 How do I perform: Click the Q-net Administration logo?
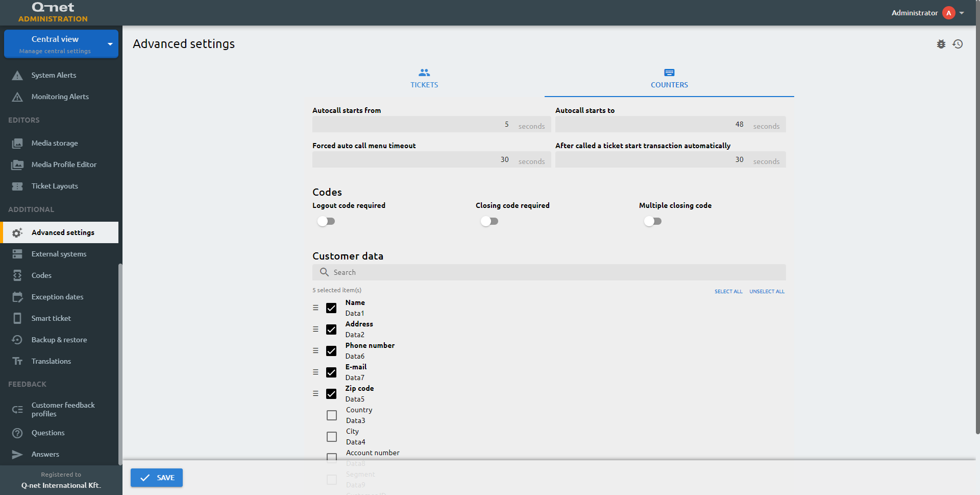click(x=53, y=12)
